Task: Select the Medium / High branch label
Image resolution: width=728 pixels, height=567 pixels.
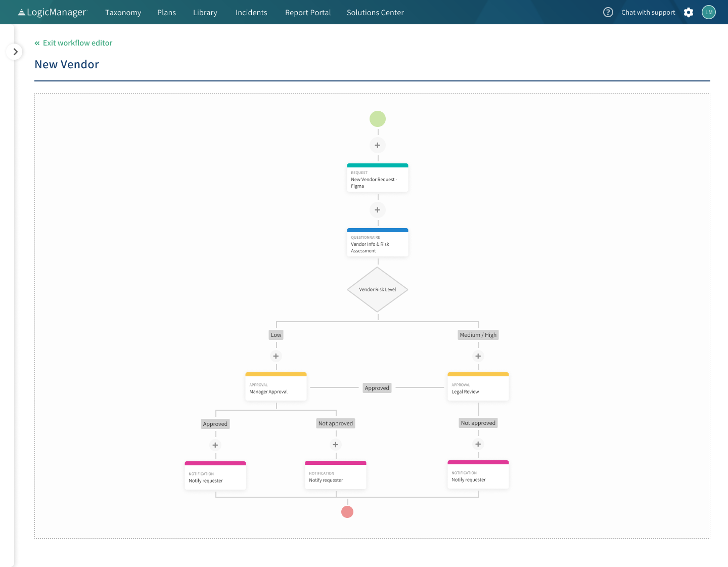Action: 478,334
